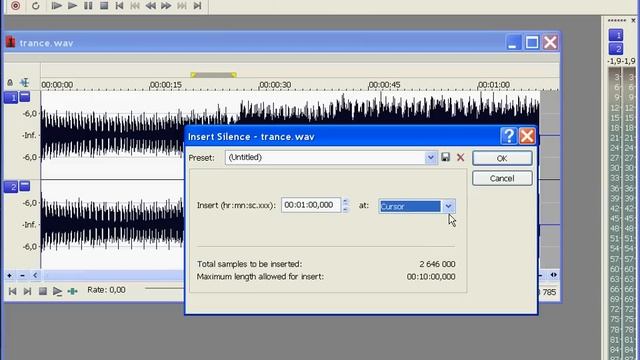Click the '2 646 000' samples value
640x360 pixels.
(437, 264)
